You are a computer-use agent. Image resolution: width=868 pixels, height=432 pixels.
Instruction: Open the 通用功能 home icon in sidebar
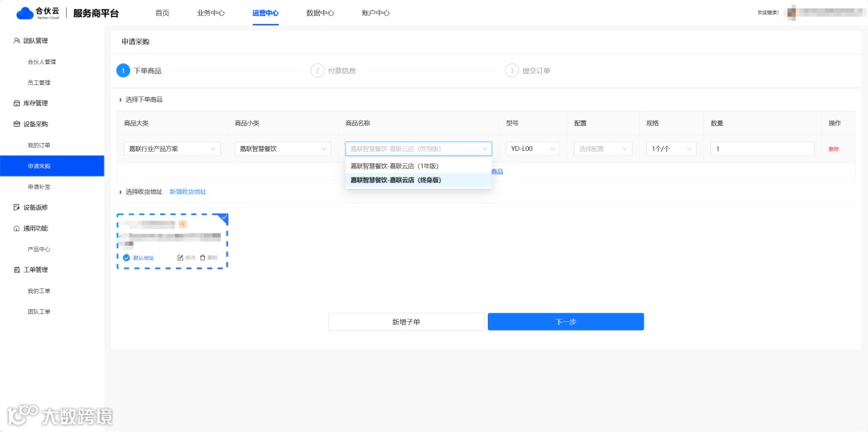click(x=17, y=228)
